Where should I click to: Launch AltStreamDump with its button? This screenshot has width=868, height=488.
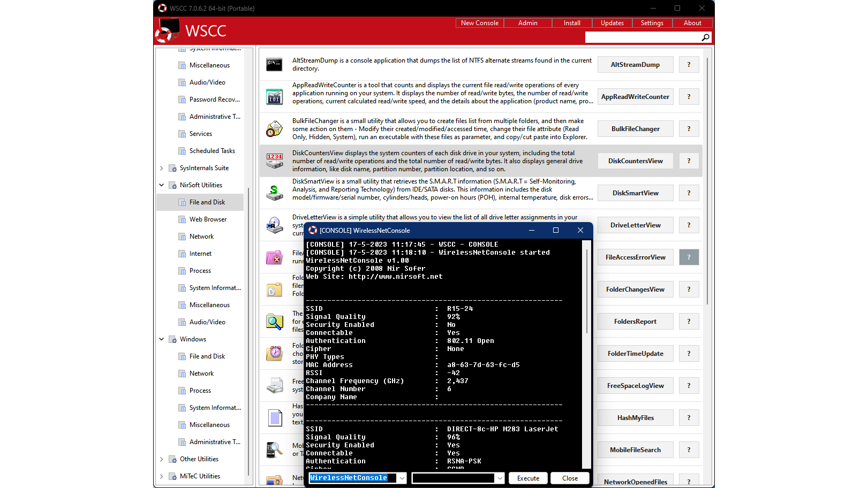click(x=636, y=65)
